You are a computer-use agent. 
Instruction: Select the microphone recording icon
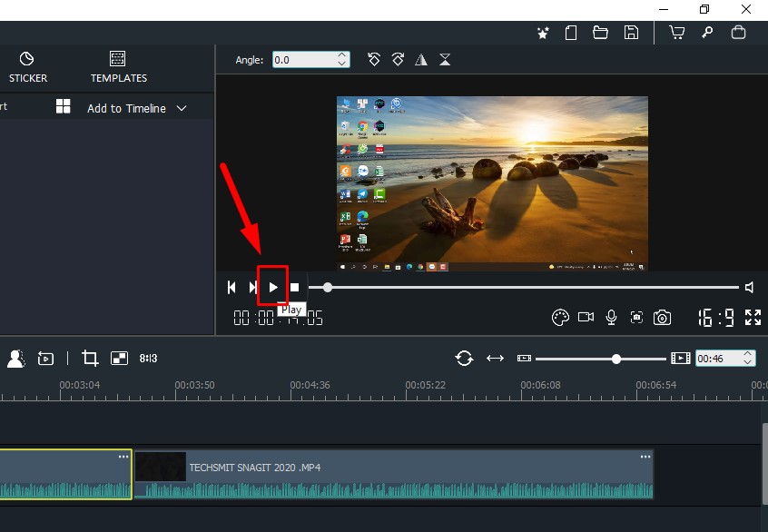pos(611,318)
